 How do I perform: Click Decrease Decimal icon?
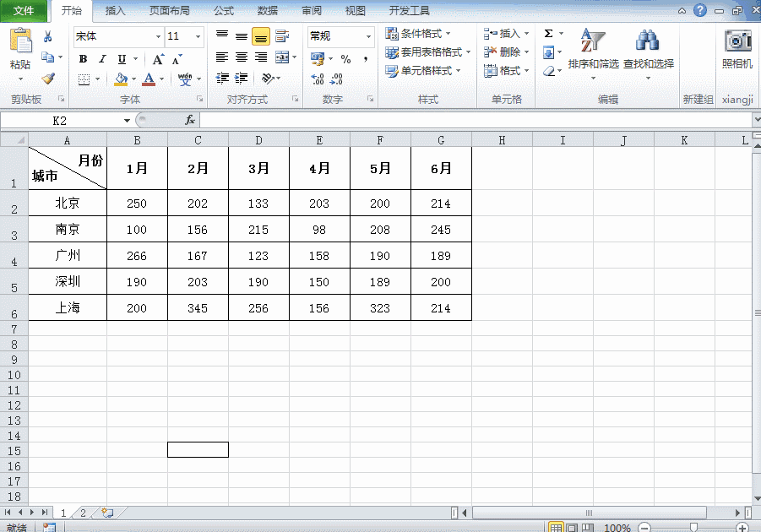point(336,79)
